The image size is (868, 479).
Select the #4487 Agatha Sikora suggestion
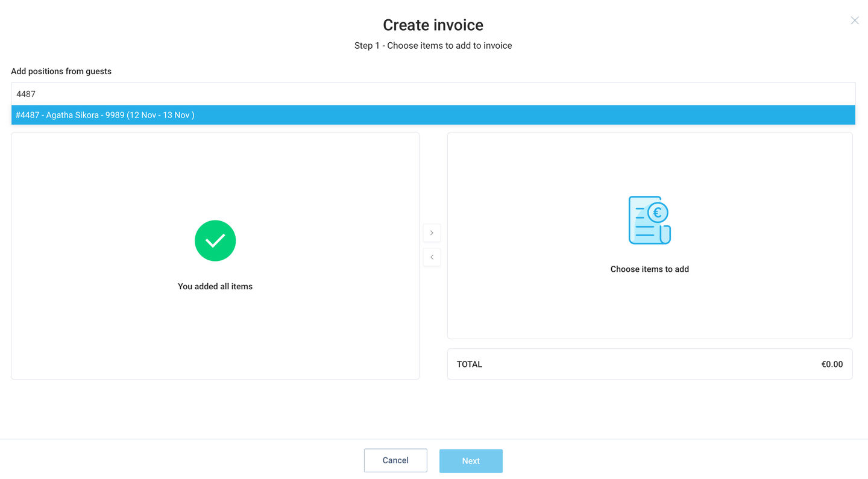[x=433, y=115]
